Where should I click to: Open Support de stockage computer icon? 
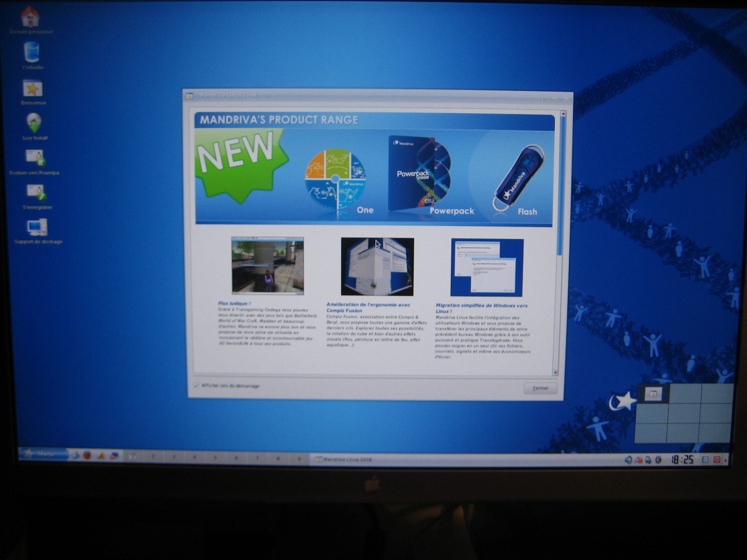click(37, 227)
